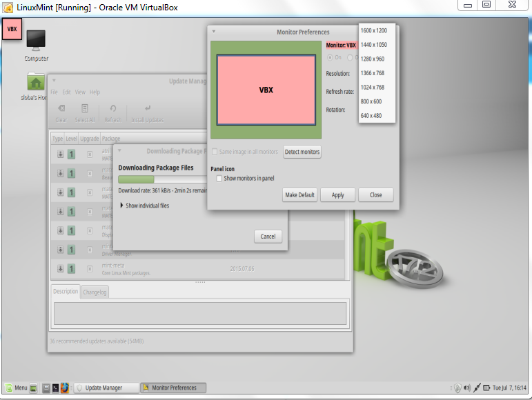Toggle Show monitors in panel checkbox

pyautogui.click(x=219, y=179)
